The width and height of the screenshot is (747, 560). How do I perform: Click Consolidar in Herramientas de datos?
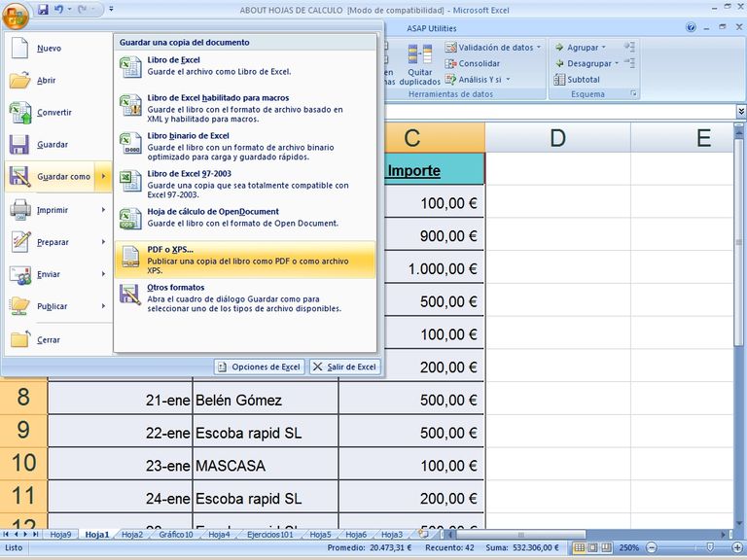click(472, 63)
